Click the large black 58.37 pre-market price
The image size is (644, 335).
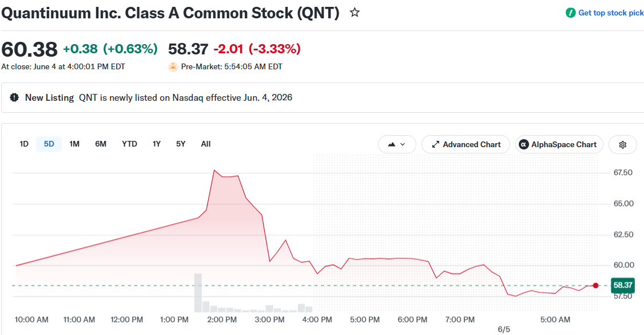point(188,49)
